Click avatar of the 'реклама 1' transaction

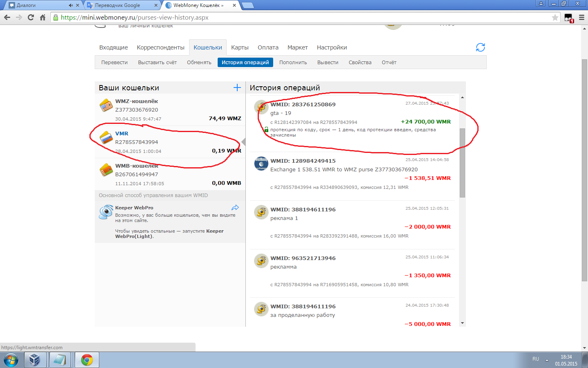[261, 212]
